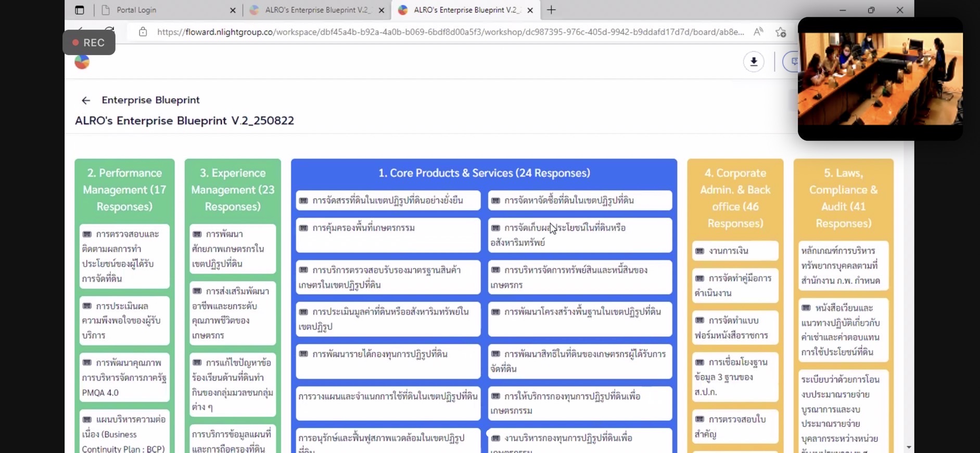Add this page to favorites with the star icon

[781, 32]
